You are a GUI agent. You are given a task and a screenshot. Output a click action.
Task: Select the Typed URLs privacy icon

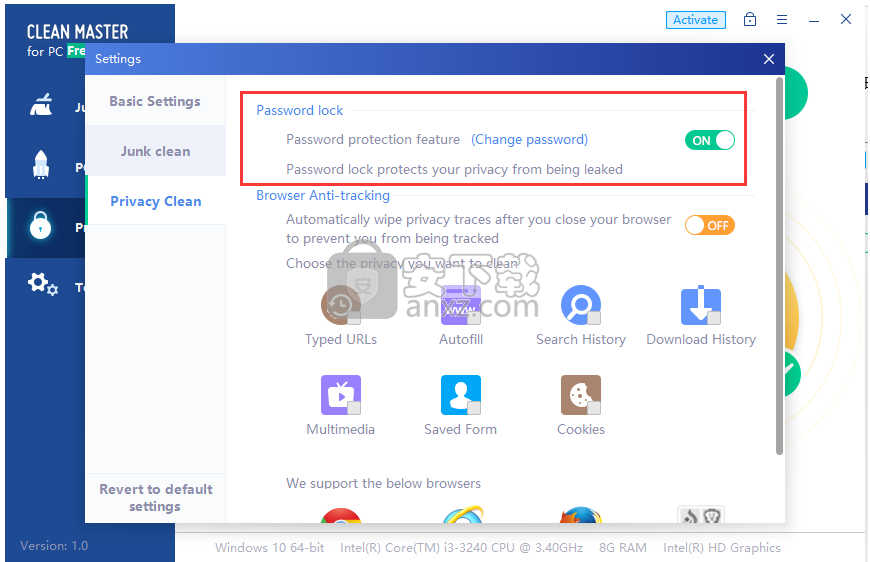coord(341,305)
